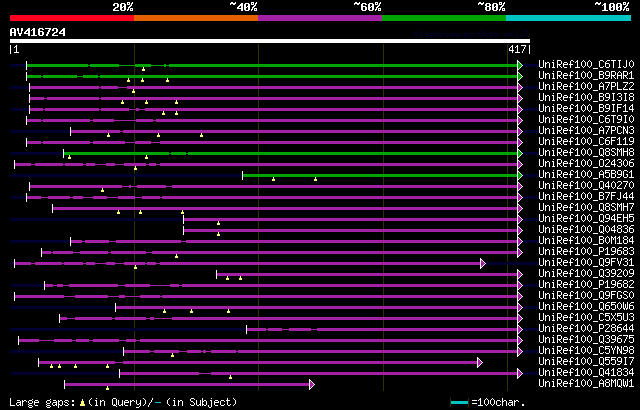
Task: Click the gap marker under the Q9FV31 bar
Action: 136,268
